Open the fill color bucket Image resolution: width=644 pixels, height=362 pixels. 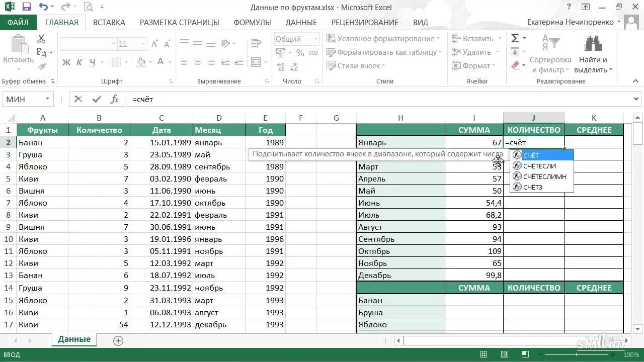[141, 62]
